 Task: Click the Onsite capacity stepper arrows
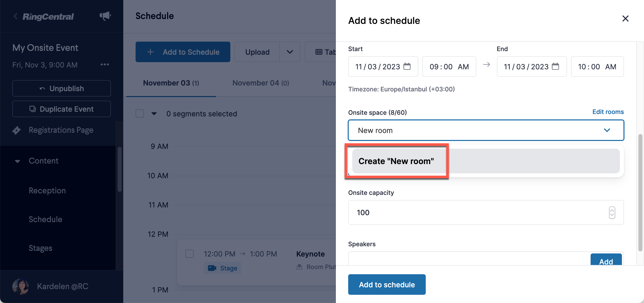612,213
